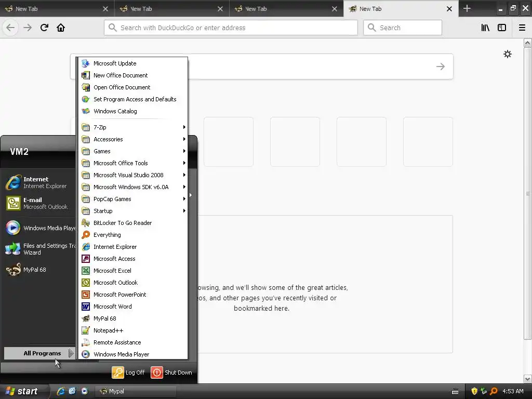The height and width of the screenshot is (399, 532).
Task: Launch New Office Document
Action: 133,75
